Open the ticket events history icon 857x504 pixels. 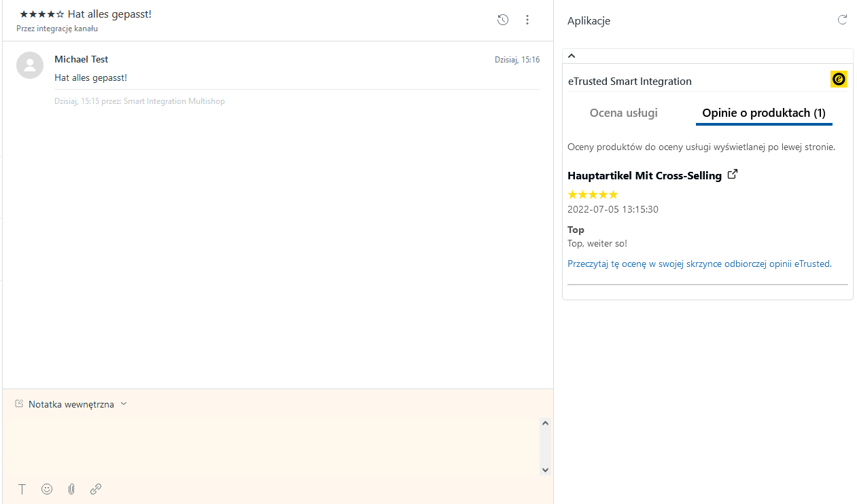point(503,20)
